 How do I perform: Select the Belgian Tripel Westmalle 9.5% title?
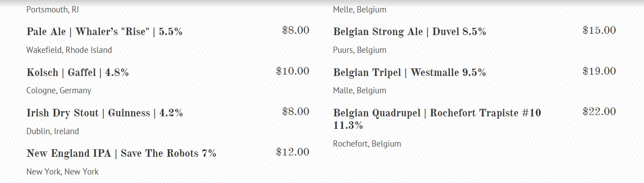pyautogui.click(x=409, y=72)
